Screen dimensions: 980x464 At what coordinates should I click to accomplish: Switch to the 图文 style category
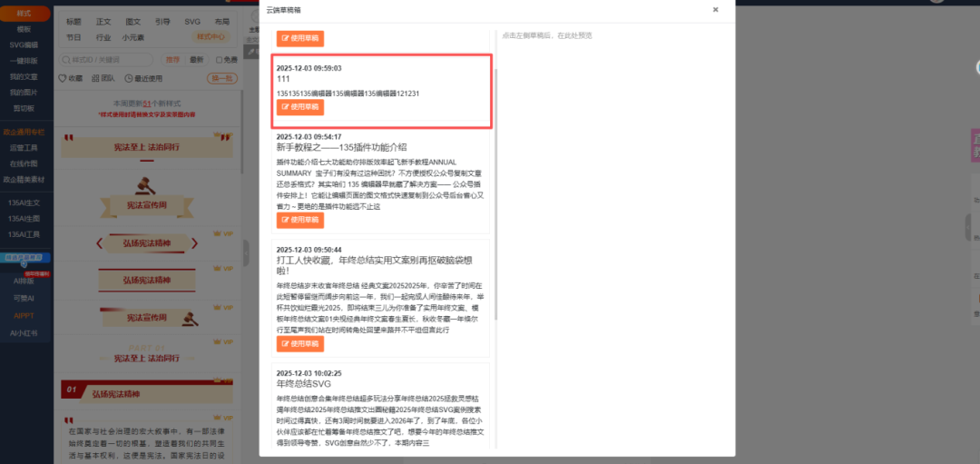point(133,21)
